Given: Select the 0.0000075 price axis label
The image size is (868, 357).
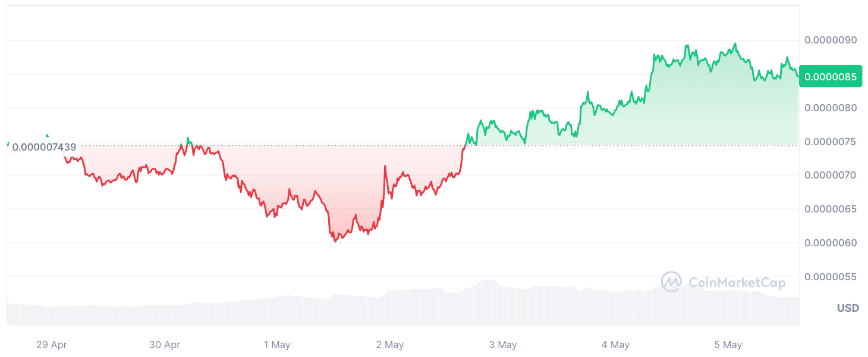Looking at the screenshot, I should point(831,142).
